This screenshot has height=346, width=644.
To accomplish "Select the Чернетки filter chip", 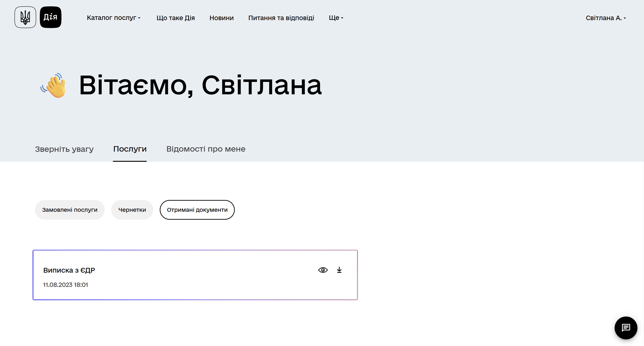I will pyautogui.click(x=132, y=210).
